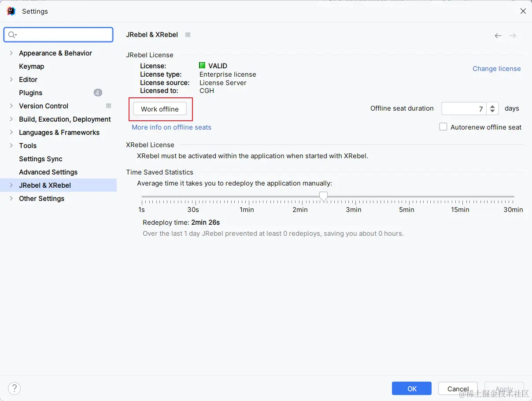Open Advanced Settings page
Image resolution: width=532 pixels, height=401 pixels.
pyautogui.click(x=48, y=172)
